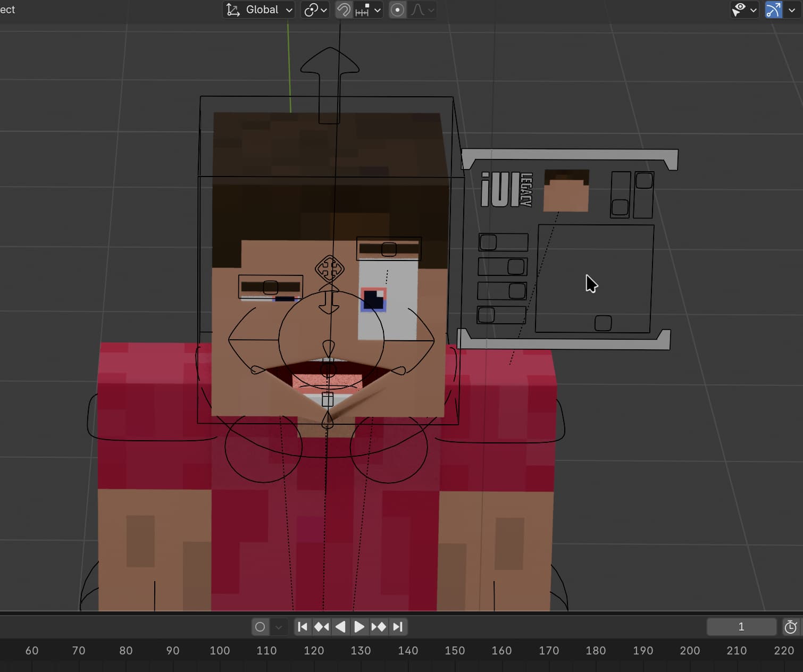Click the current frame number field
This screenshot has width=803, height=672.
click(741, 627)
